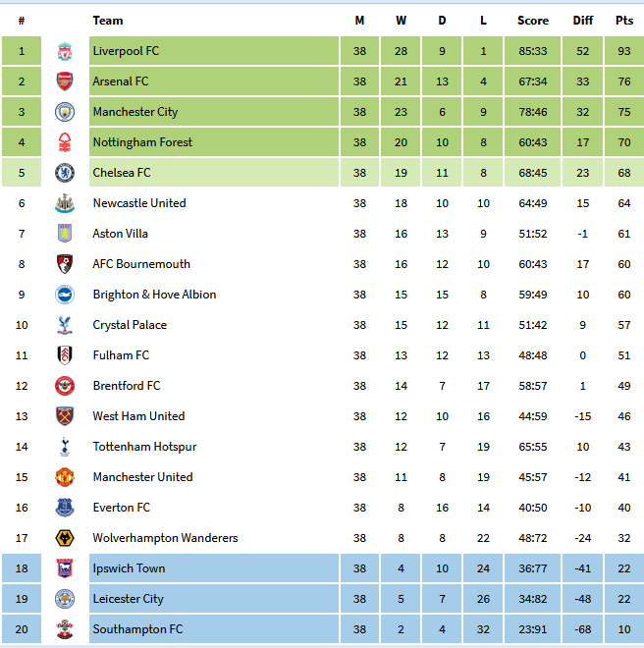
Task: Click Everton FC's 40 points cell
Action: tap(624, 508)
